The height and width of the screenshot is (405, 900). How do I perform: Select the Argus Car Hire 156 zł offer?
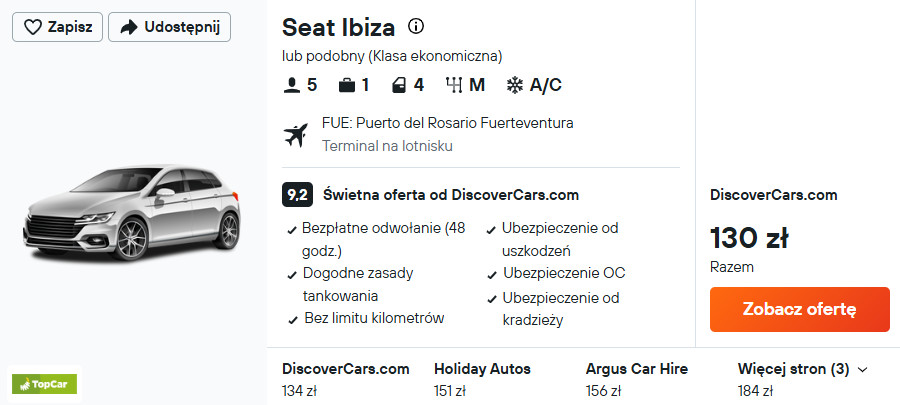[636, 379]
